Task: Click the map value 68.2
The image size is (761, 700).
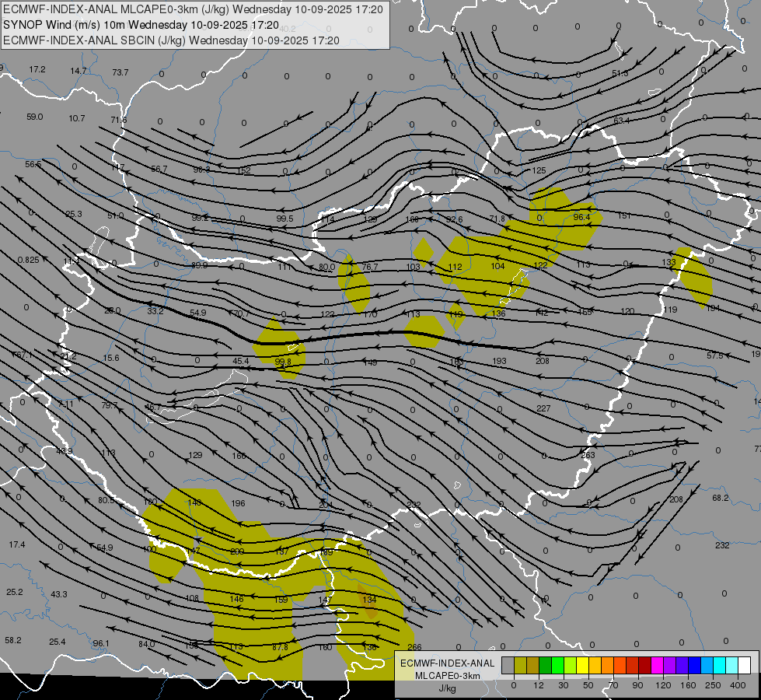Action: pyautogui.click(x=721, y=498)
